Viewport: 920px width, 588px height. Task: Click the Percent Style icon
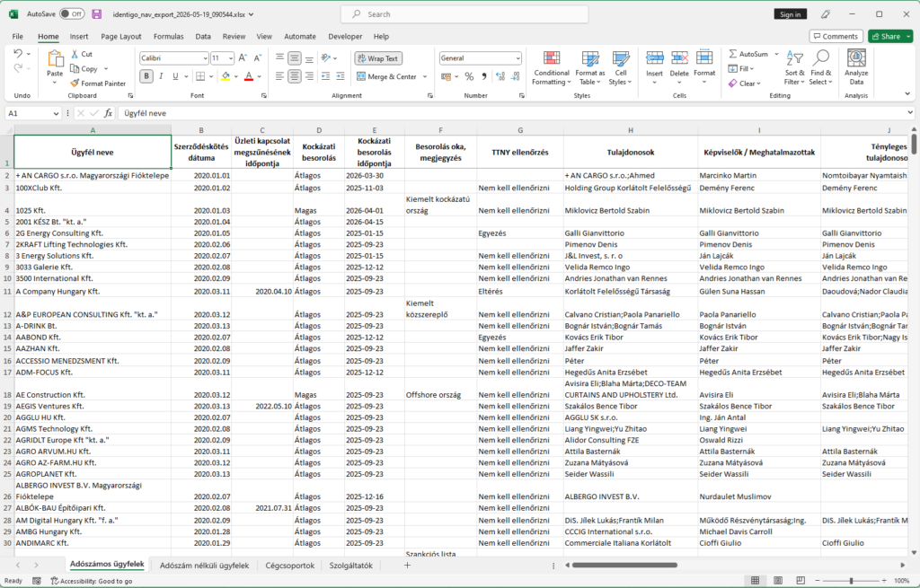[x=469, y=76]
